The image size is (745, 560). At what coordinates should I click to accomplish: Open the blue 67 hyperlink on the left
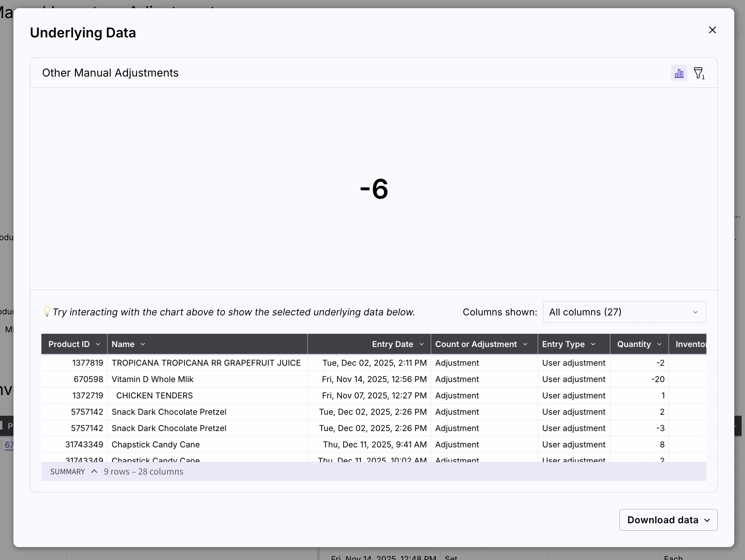coord(9,445)
